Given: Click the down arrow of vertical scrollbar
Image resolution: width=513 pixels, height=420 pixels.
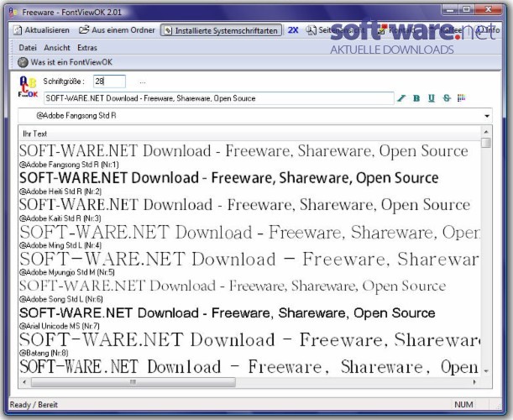Looking at the screenshot, I should click(486, 371).
